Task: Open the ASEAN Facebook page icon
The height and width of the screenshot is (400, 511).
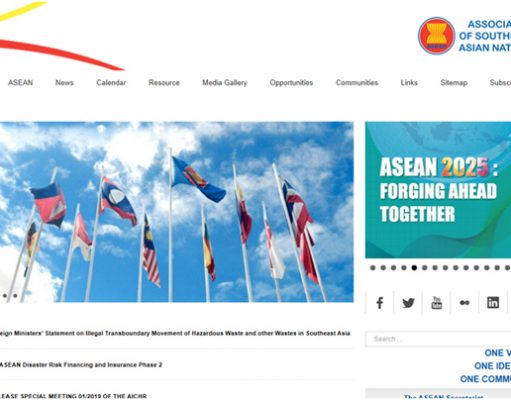Action: pyautogui.click(x=379, y=303)
